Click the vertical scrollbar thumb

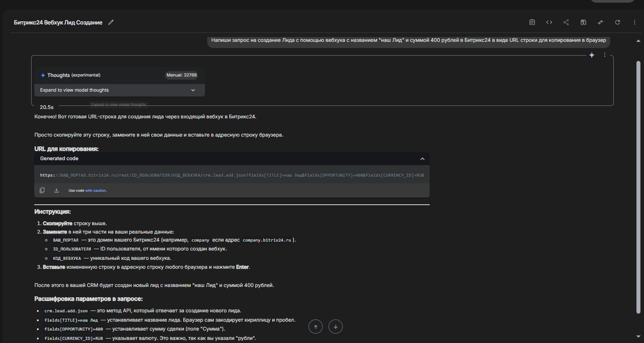[x=639, y=187]
